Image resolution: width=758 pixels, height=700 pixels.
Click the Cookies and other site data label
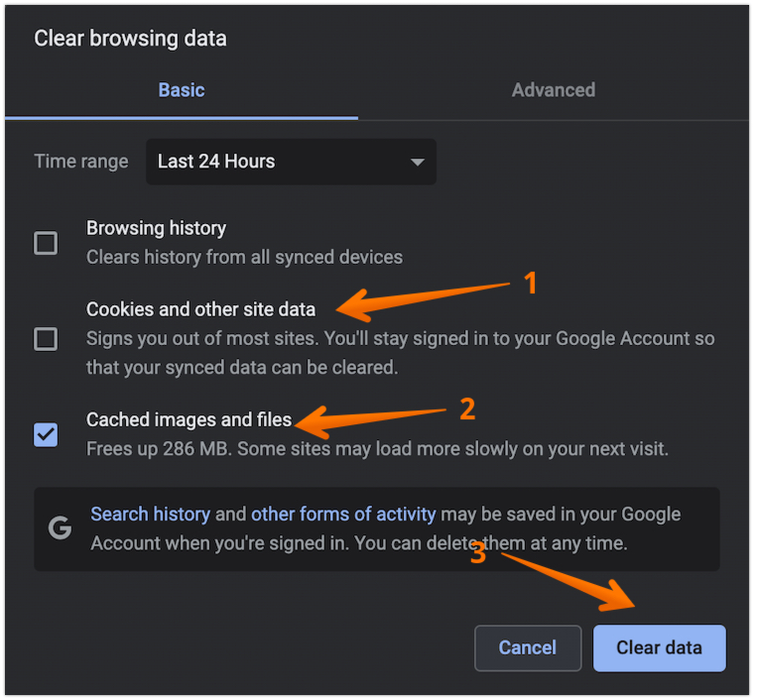(x=200, y=309)
